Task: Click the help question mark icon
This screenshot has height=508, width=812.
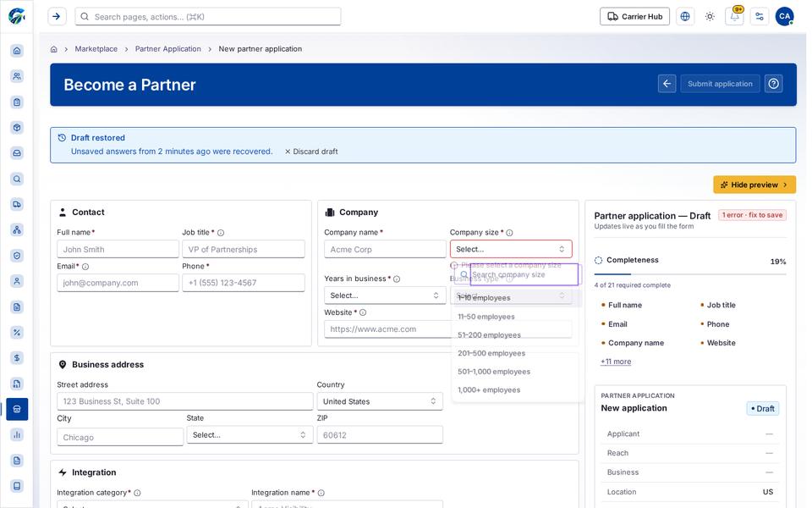Action: [x=774, y=84]
